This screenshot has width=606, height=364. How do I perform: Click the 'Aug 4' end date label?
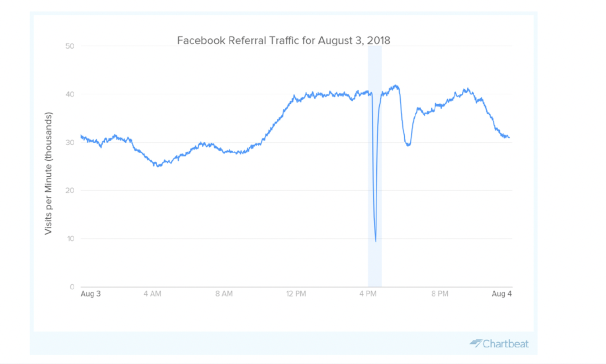tap(502, 294)
